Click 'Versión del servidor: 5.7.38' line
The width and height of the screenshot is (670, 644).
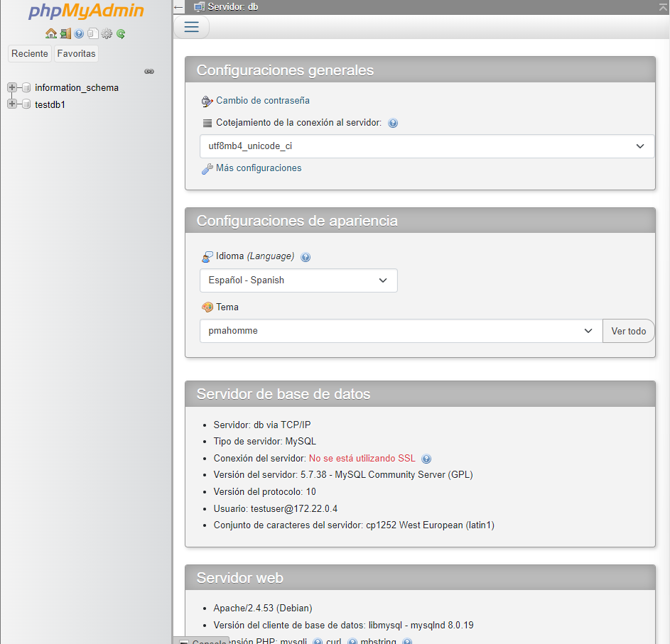343,475
